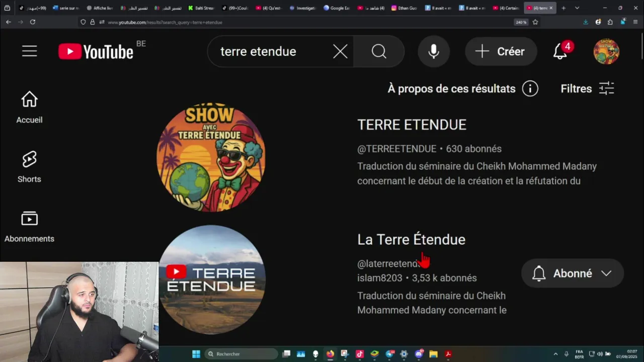Viewport: 644px width, 362px height.
Task: Open the Filtres options
Action: [587, 89]
